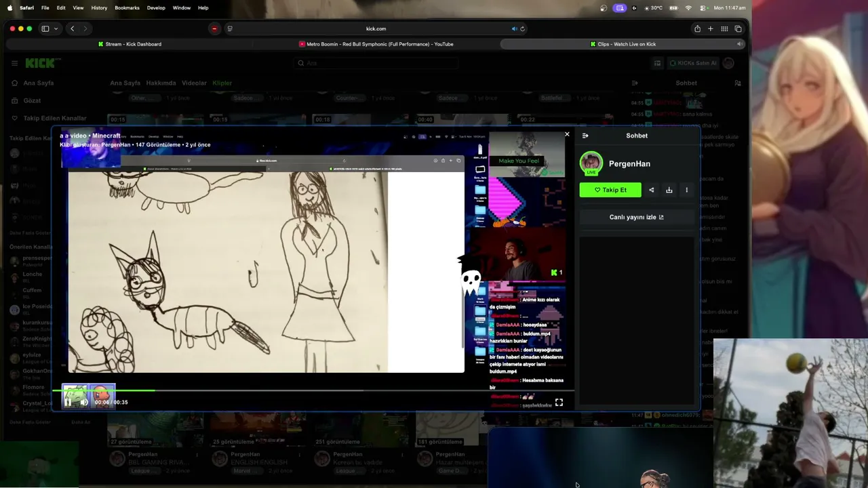Open the Apple menu

point(9,7)
